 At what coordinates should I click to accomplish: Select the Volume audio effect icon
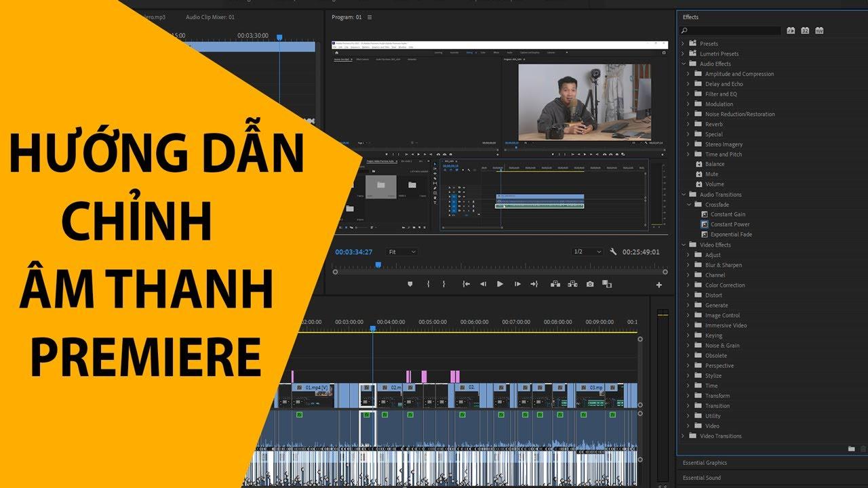coord(699,184)
